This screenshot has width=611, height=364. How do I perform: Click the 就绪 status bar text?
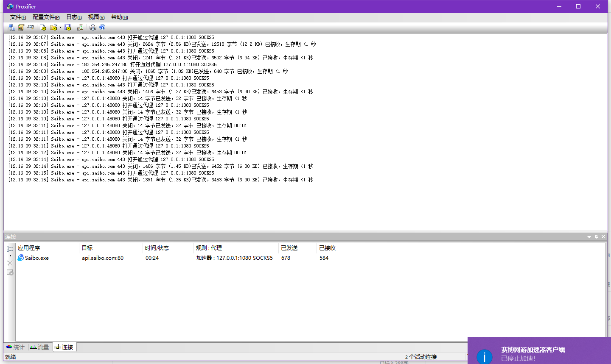11,357
